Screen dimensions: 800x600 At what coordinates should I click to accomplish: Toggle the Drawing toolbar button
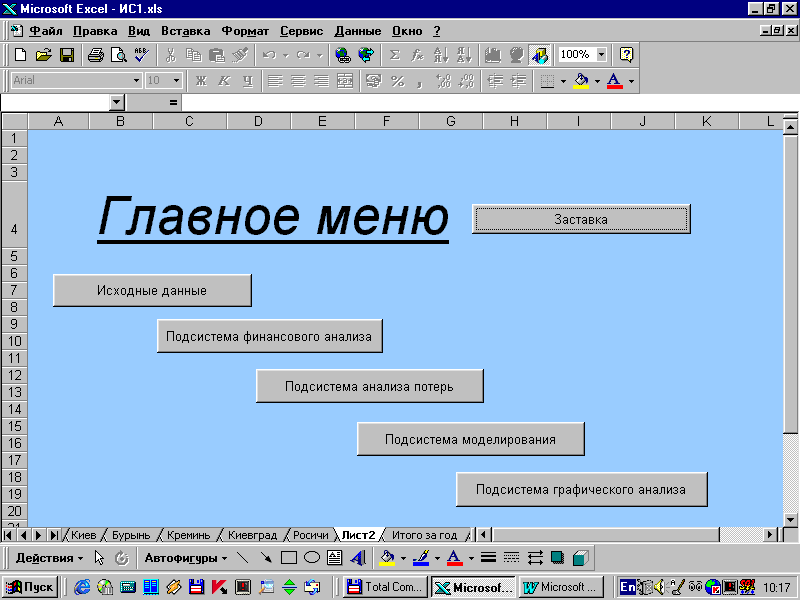540,55
